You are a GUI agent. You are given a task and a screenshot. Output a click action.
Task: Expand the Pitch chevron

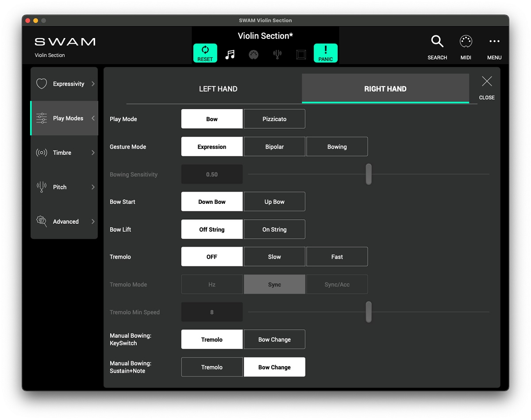(93, 187)
